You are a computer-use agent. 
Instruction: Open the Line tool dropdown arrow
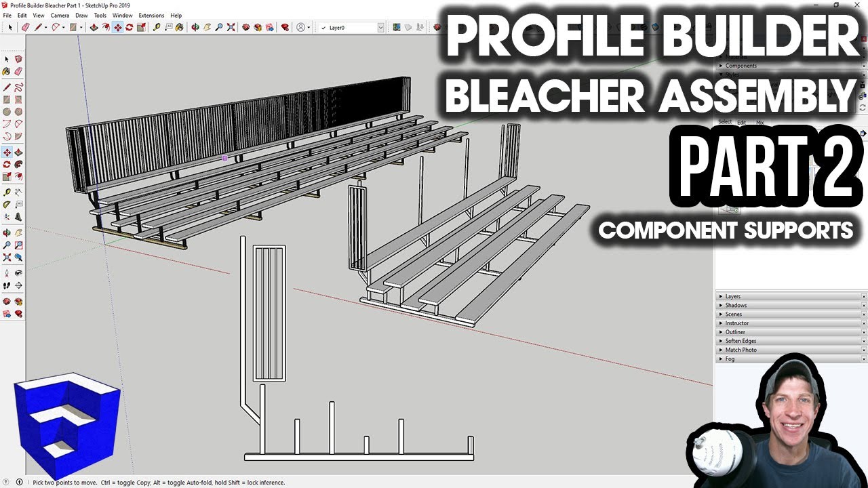(x=47, y=28)
